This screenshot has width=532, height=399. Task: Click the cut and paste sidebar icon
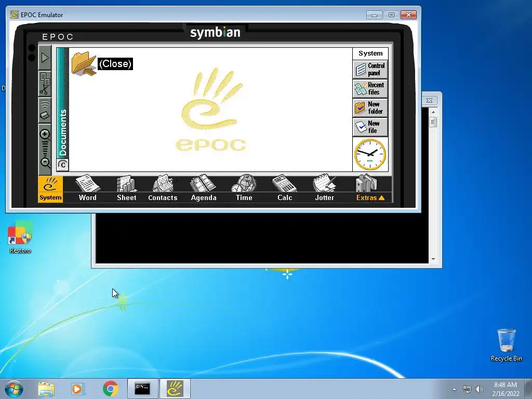(x=45, y=84)
